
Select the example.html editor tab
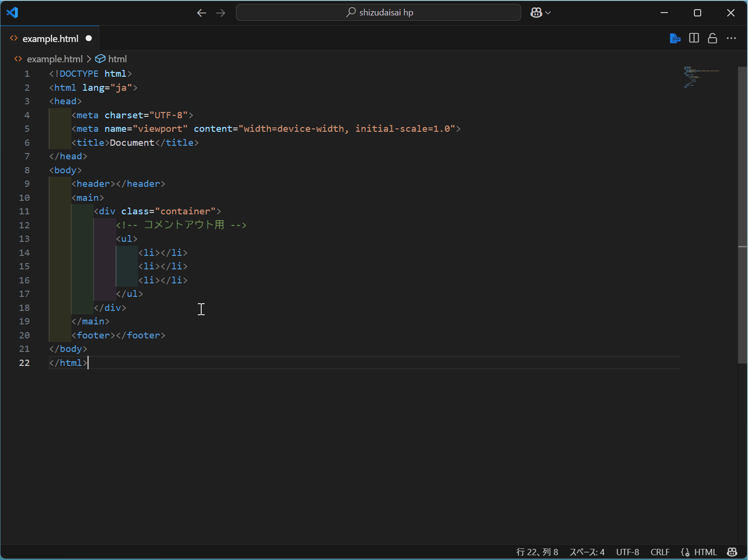[x=50, y=39]
